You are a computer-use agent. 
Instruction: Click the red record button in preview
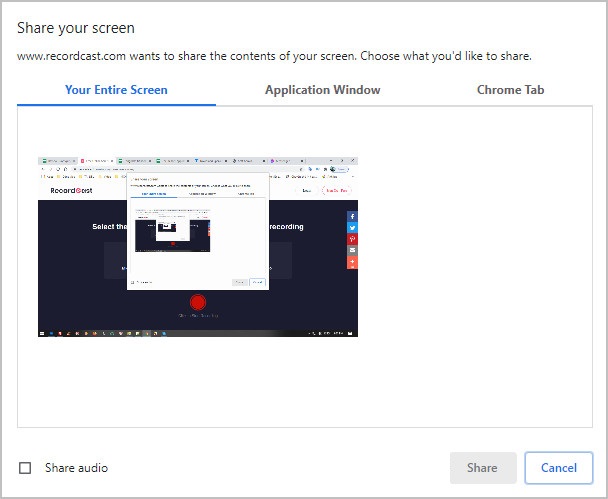[198, 302]
